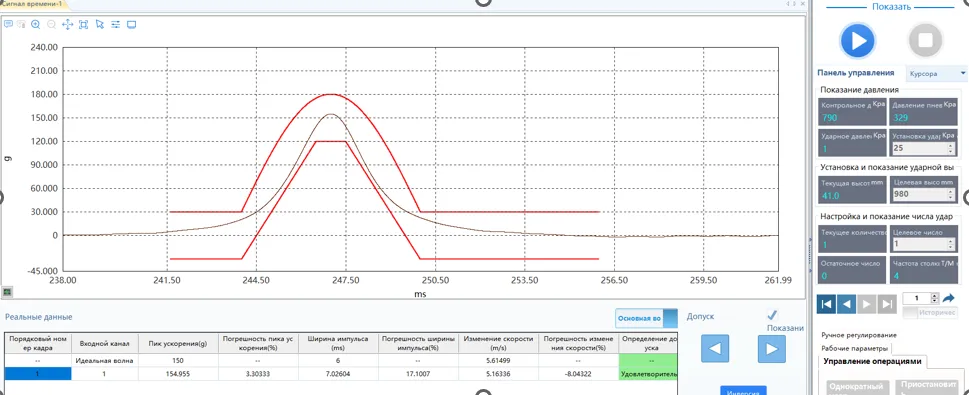Click the zoom in magnifier icon
969x395 pixels.
click(x=36, y=25)
